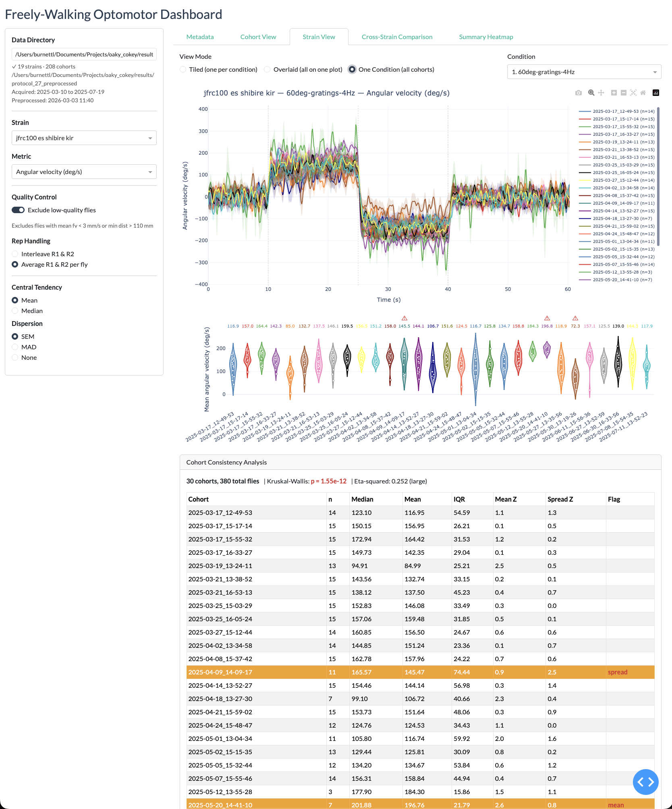672x809 pixels.
Task: Open the Strain dropdown
Action: click(x=84, y=138)
